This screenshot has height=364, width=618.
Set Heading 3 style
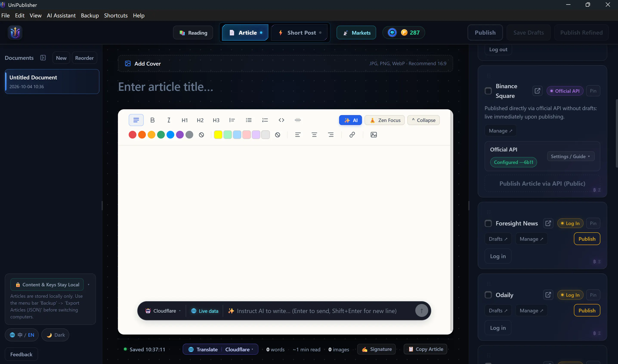coord(216,120)
